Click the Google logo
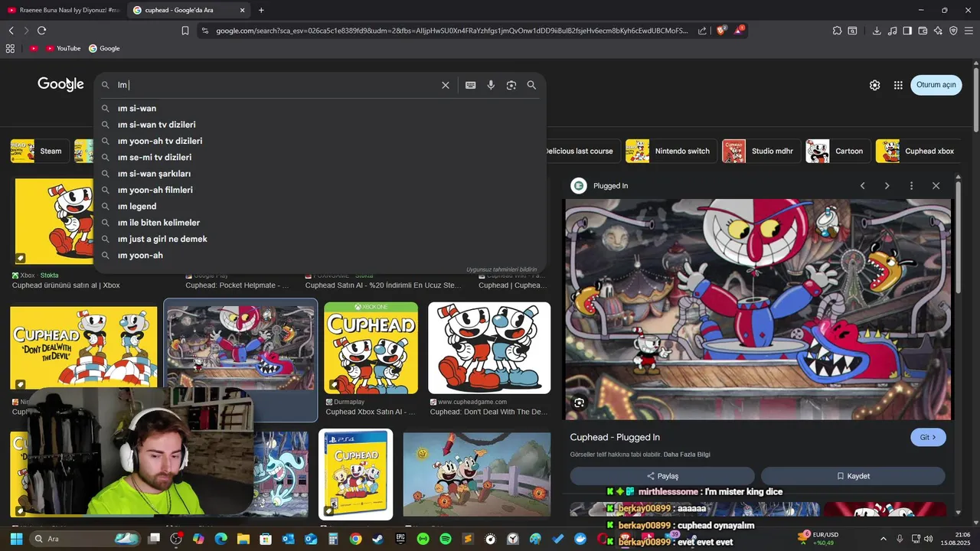Screen dimensions: 980x551 pyautogui.click(x=60, y=84)
